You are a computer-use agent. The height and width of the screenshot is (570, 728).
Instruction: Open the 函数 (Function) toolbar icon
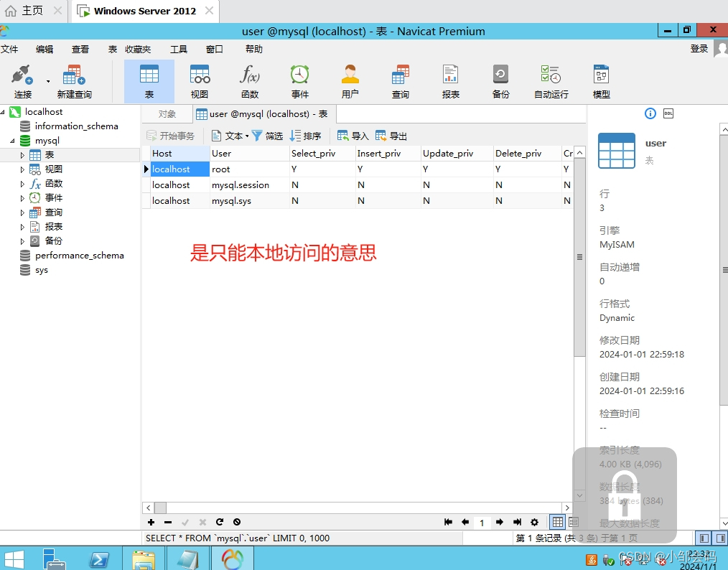click(250, 81)
